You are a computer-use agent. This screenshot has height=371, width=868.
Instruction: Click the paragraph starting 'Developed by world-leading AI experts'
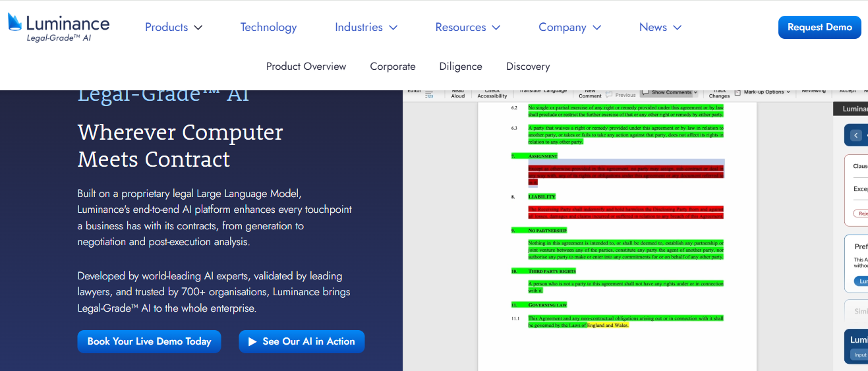click(214, 292)
